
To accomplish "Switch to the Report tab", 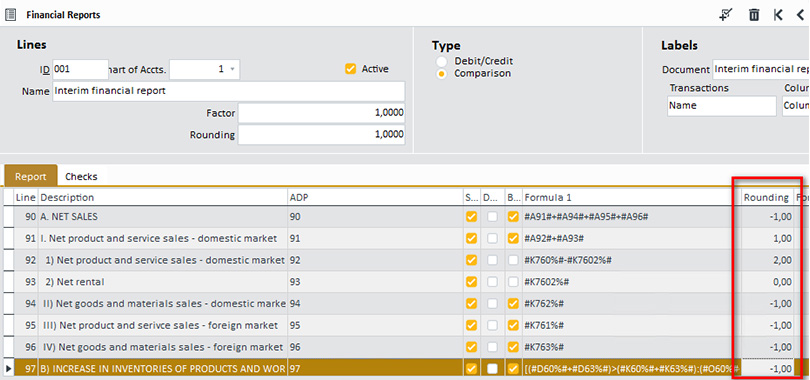I will pyautogui.click(x=30, y=176).
